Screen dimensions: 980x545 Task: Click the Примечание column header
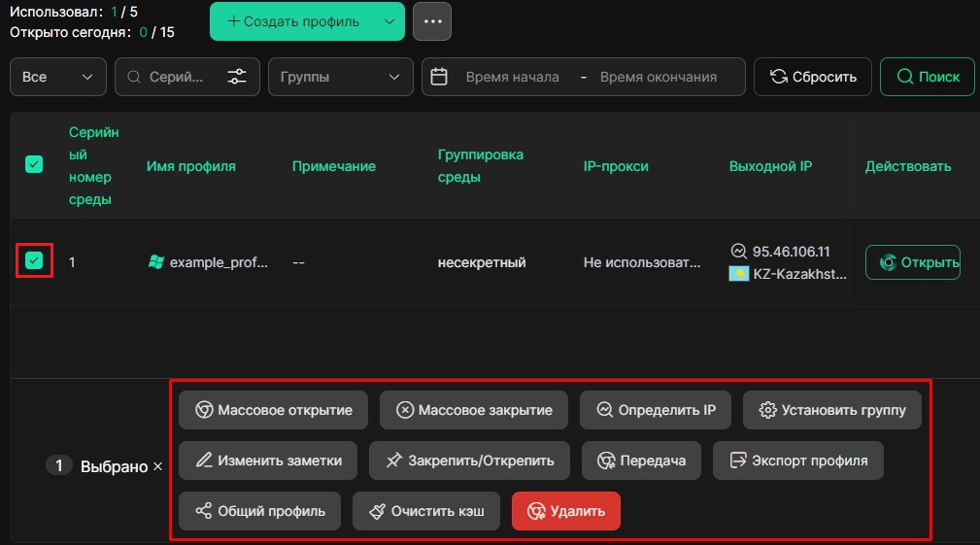coord(334,166)
